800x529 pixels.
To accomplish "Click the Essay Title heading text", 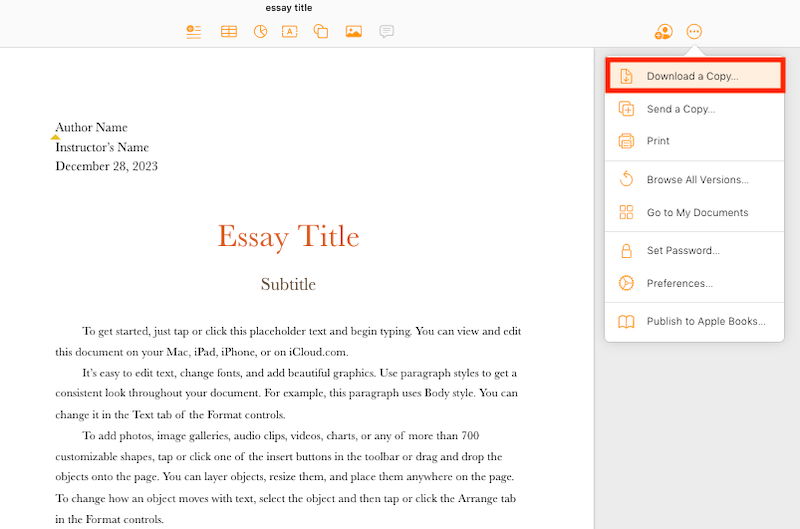I will (x=288, y=237).
